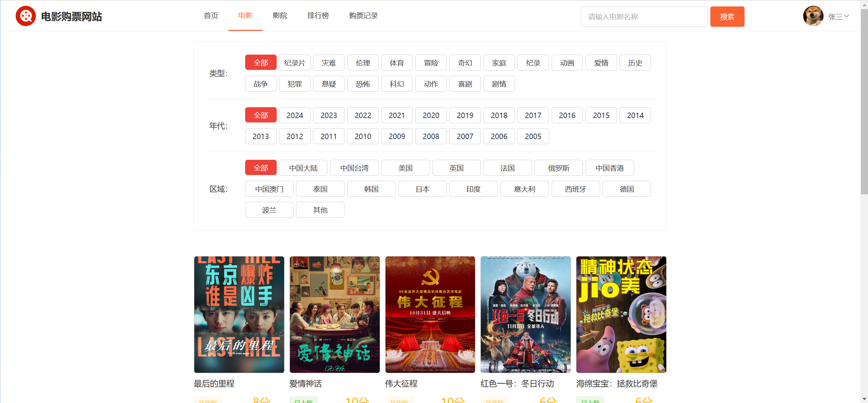Open 最后的里程 movie poster
Viewport: 868px width, 403px height.
(239, 314)
